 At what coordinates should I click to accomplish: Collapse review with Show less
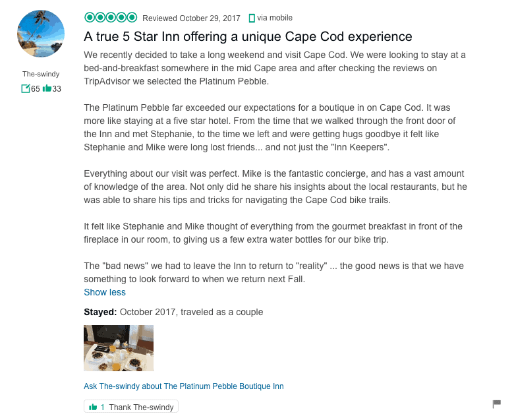[x=105, y=292]
